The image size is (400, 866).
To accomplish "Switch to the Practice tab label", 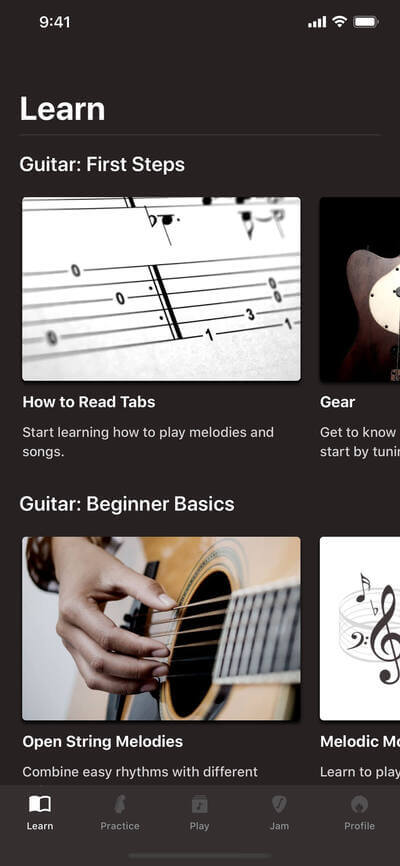I will point(120,826).
